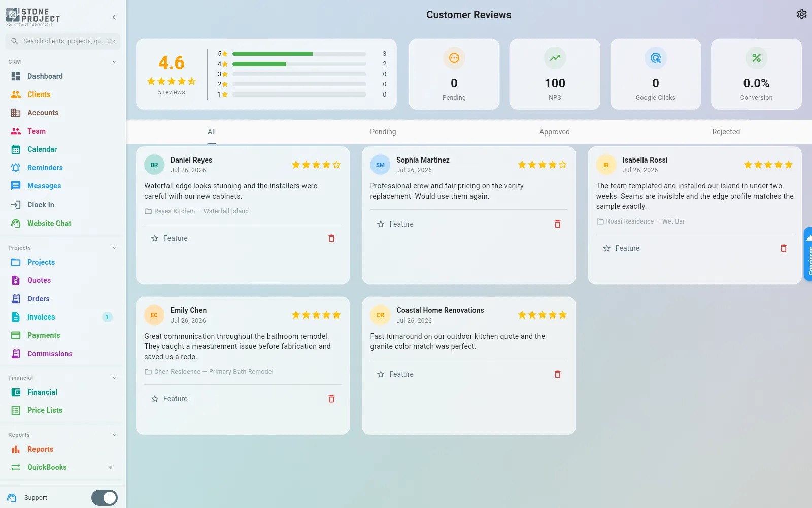
Task: Switch to the Pending tab
Action: pyautogui.click(x=383, y=132)
